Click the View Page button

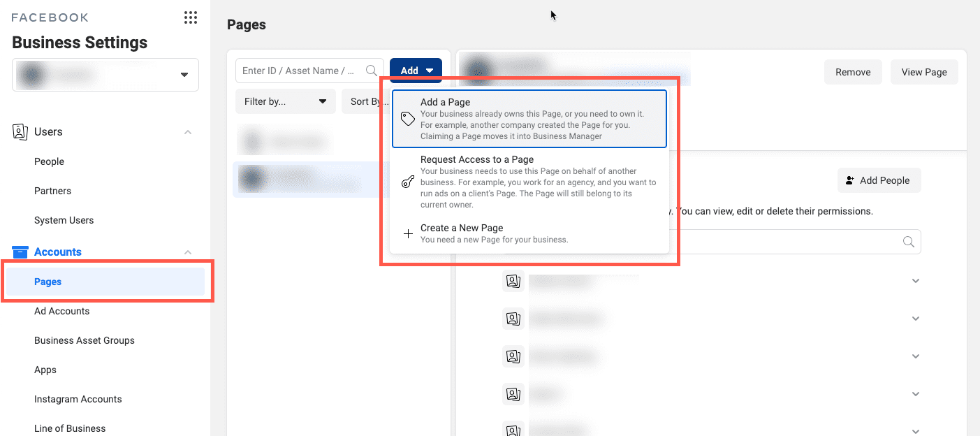pos(924,72)
